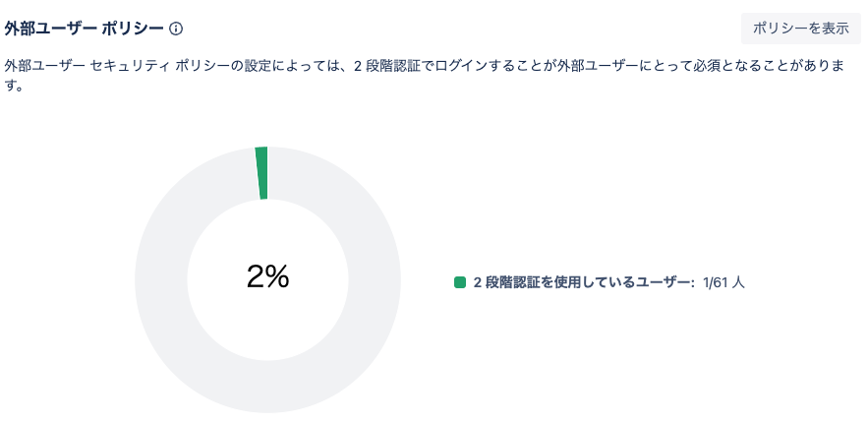868x423 pixels.
Task: Click the wrapped second line ending す。
Action: coord(14,87)
